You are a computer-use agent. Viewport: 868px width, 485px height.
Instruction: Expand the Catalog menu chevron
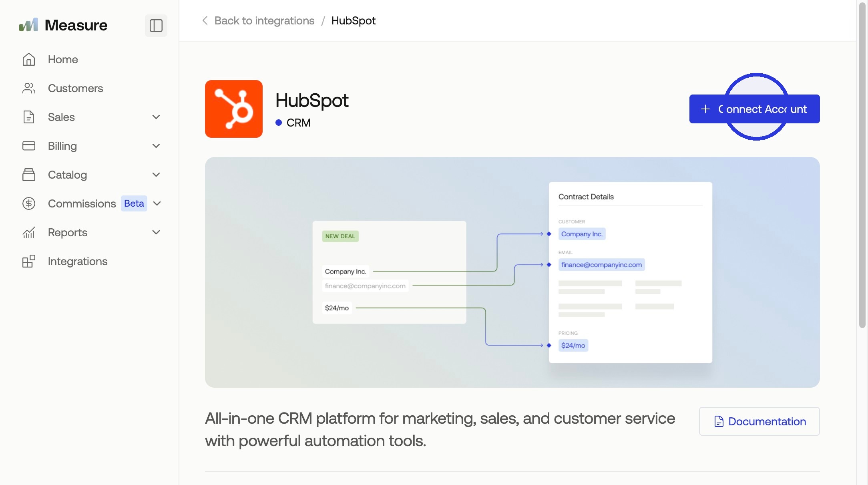[156, 175]
